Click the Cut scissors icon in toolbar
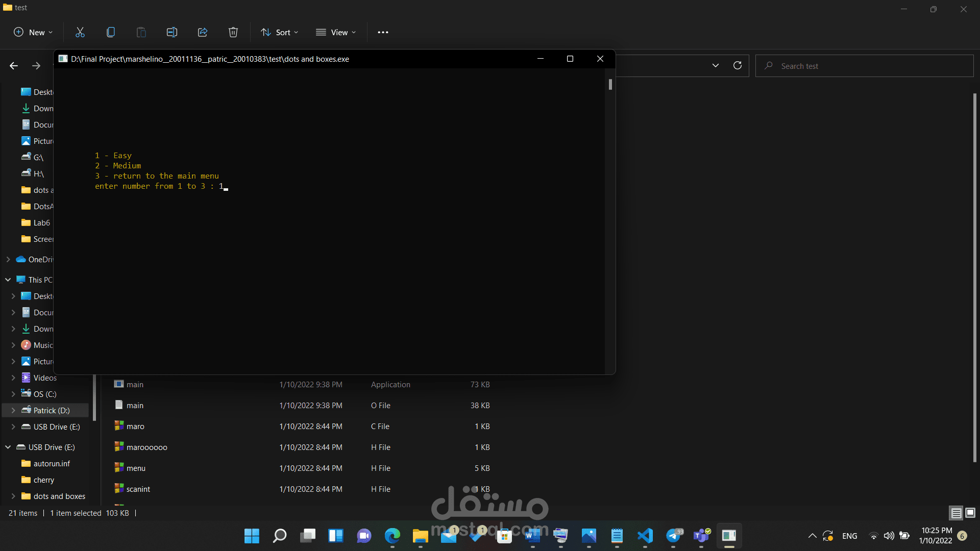This screenshot has height=551, width=980. tap(80, 32)
